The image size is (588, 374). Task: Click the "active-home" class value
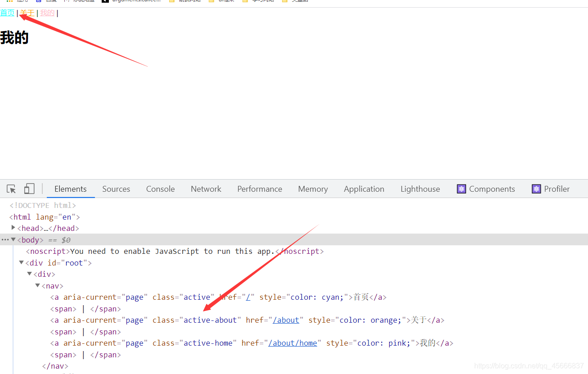(x=208, y=343)
